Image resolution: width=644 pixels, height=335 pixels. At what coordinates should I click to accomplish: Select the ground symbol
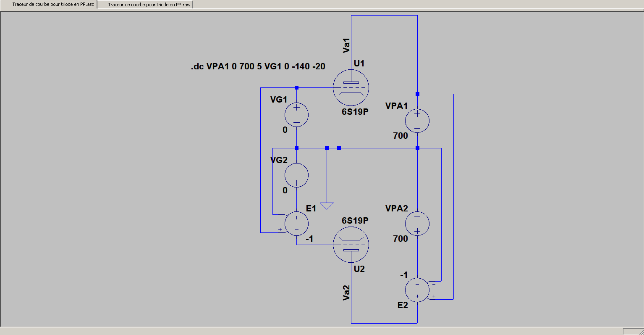327,206
